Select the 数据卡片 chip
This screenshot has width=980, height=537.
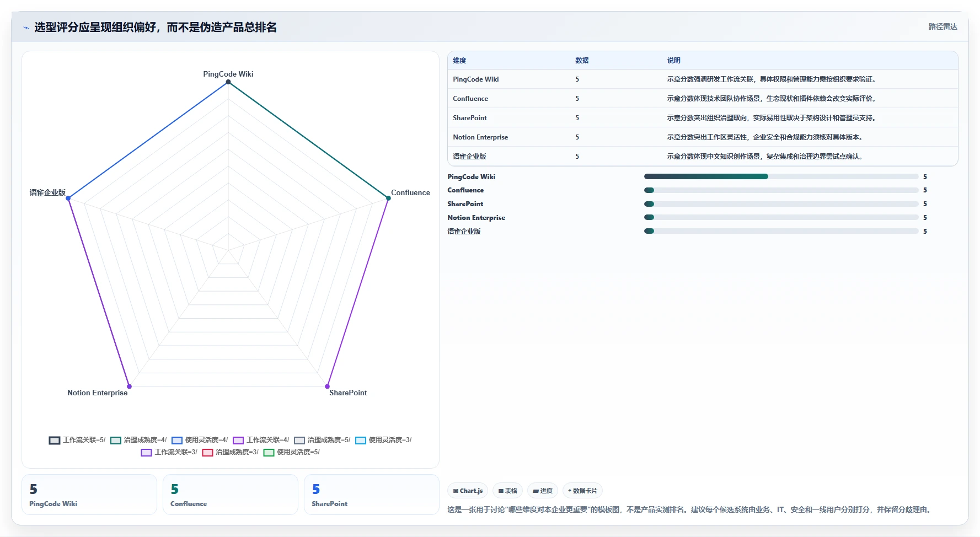click(x=582, y=491)
